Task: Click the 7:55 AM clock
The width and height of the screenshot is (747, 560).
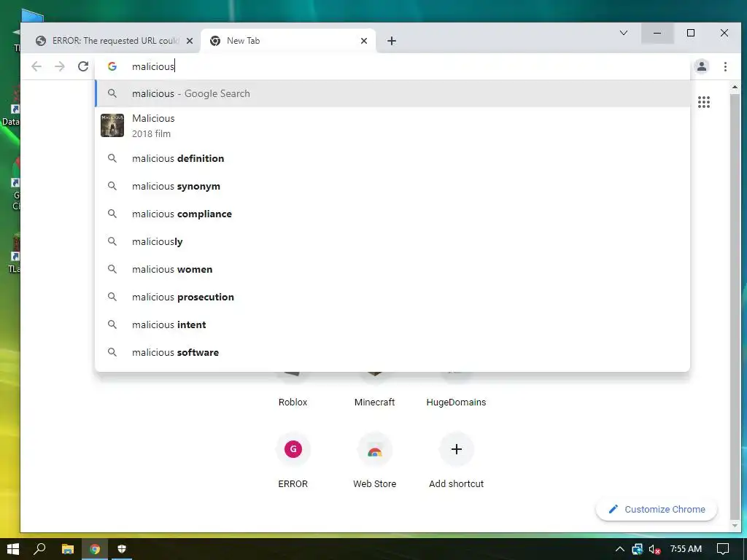Action: click(x=686, y=549)
